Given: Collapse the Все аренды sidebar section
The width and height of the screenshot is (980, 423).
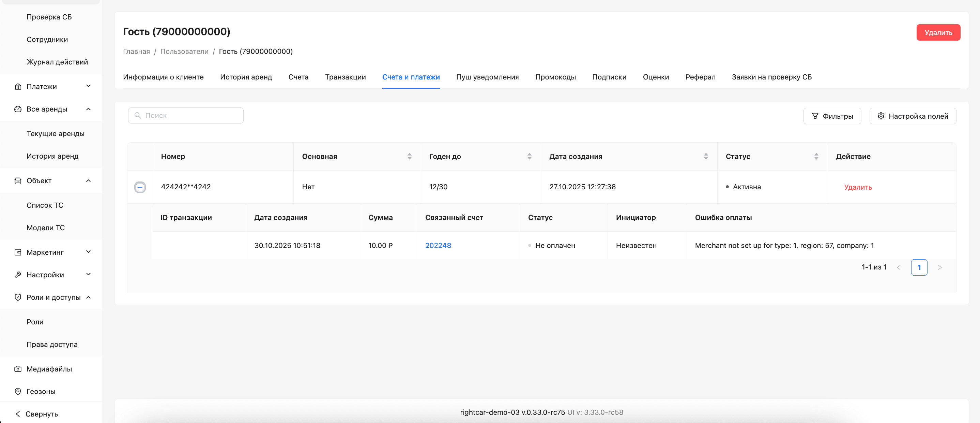Looking at the screenshot, I should tap(88, 109).
